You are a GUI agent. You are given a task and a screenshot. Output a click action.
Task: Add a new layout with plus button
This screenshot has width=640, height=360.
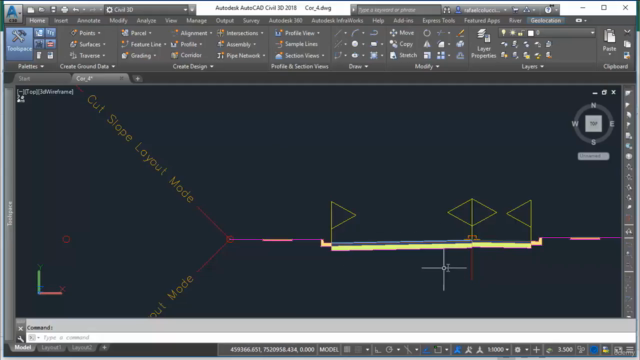click(x=104, y=347)
